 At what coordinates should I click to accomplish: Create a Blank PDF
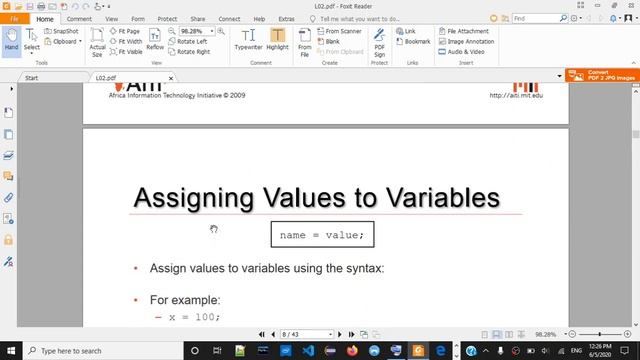(329, 41)
